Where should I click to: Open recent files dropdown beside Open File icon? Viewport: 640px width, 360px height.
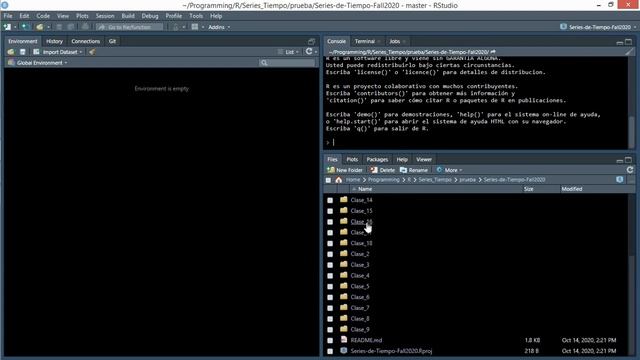pyautogui.click(x=48, y=27)
